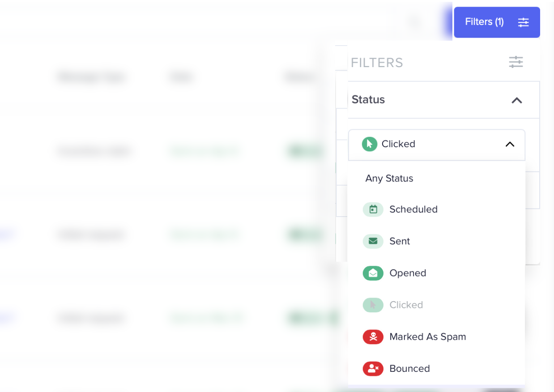The height and width of the screenshot is (392, 554).
Task: Click the sliders icon beside the FILTERS heading
Action: pyautogui.click(x=516, y=62)
